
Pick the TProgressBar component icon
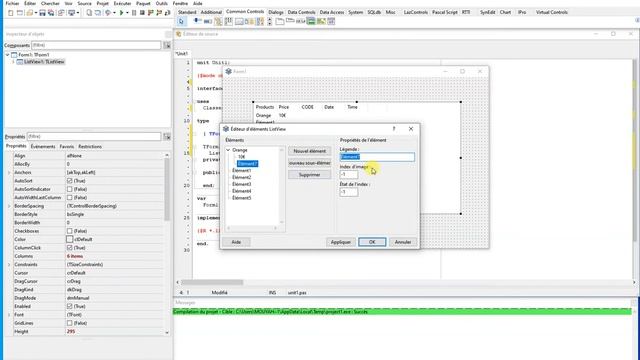[208, 21]
